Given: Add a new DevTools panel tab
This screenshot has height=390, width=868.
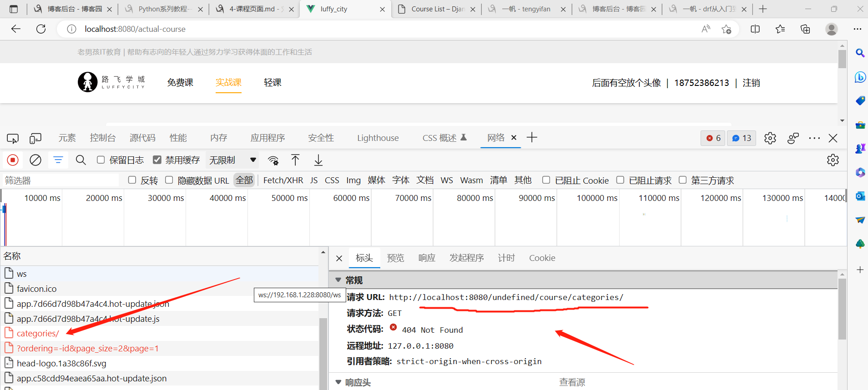Looking at the screenshot, I should click(x=532, y=137).
